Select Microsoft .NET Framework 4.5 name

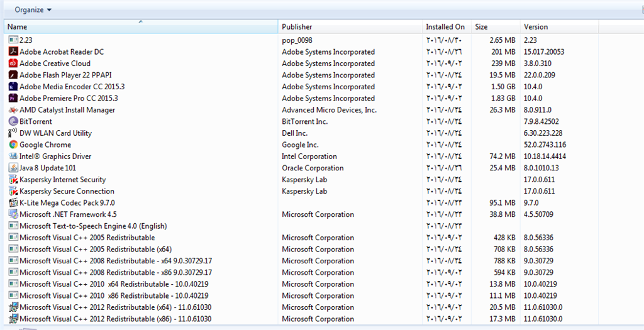(68, 214)
